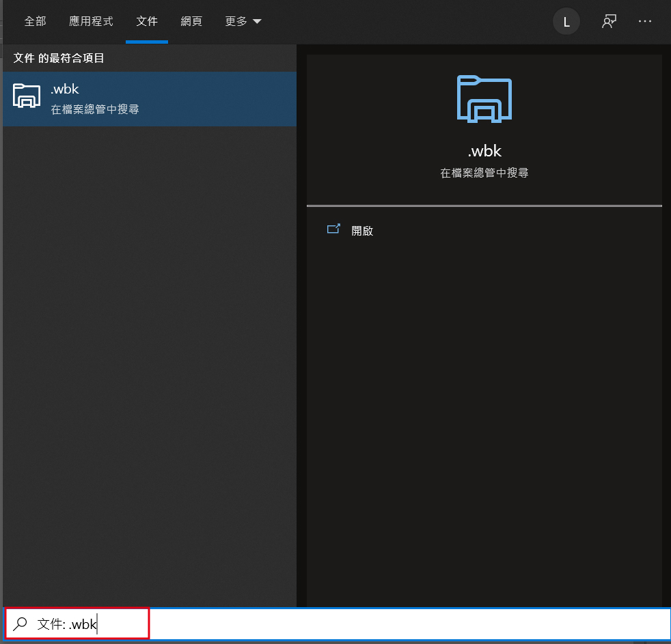Open the 網頁 tab
This screenshot has width=671, height=644.
coord(191,21)
